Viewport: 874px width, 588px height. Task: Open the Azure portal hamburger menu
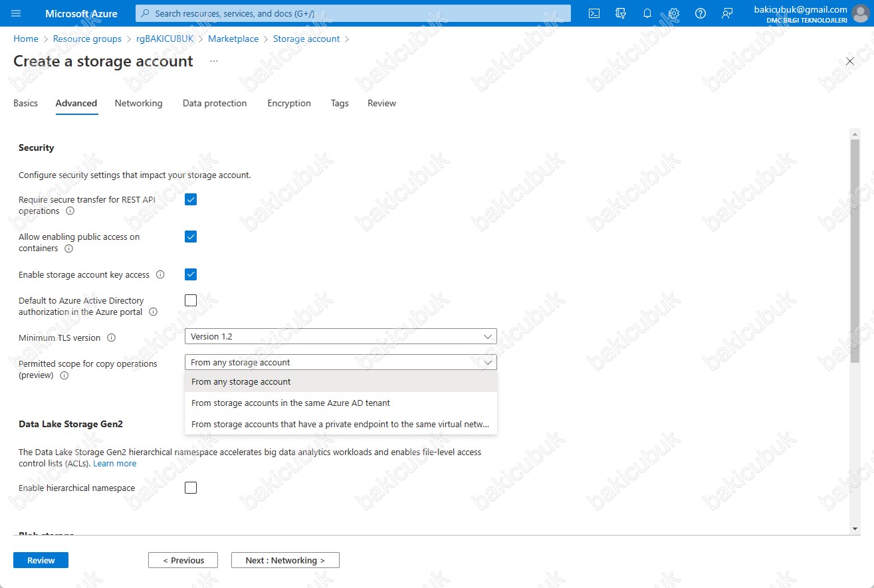point(17,13)
